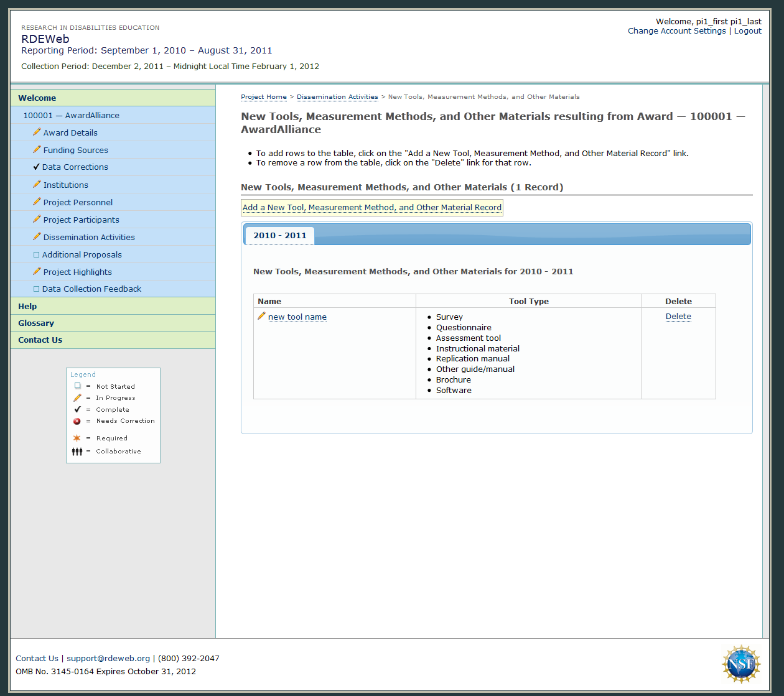The width and height of the screenshot is (784, 696).
Task: Email support@rdeweb.org from footer
Action: pos(108,658)
